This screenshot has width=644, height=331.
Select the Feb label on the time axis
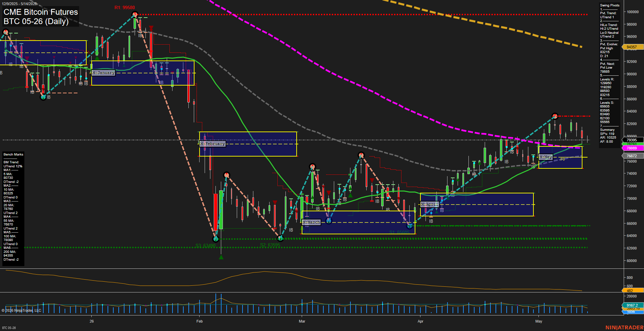[x=200, y=321]
